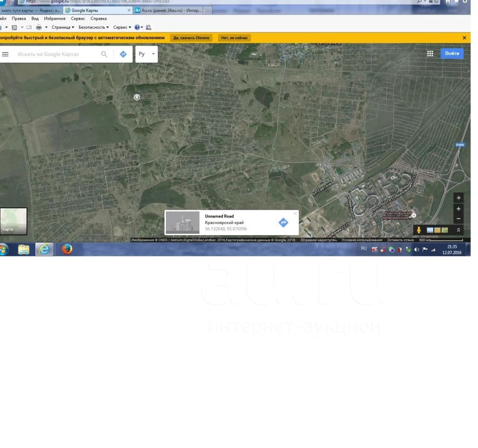Open IE home page icon
Image resolution: width=478 pixels, height=448 pixels.
448,2
